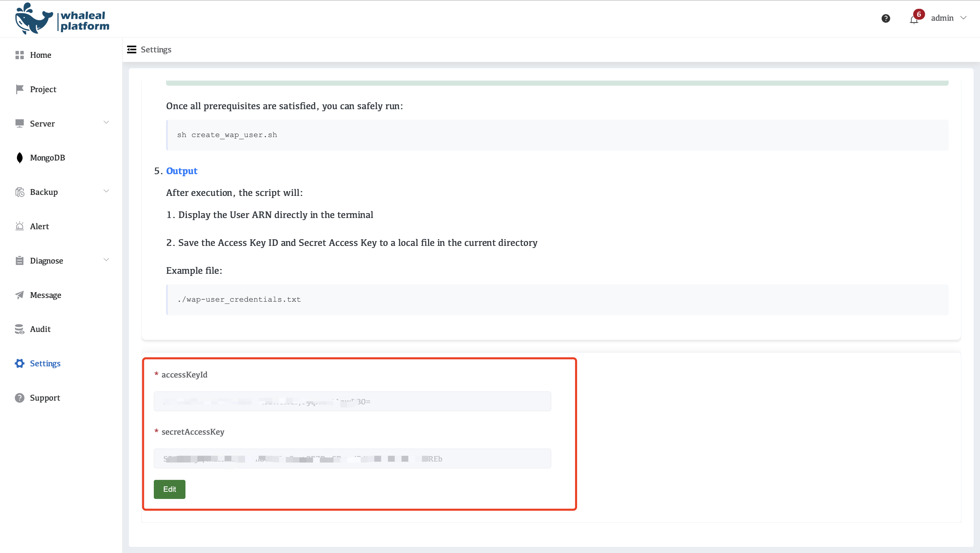Viewport: 980px width, 553px height.
Task: Click the Message paper plane icon
Action: click(19, 295)
